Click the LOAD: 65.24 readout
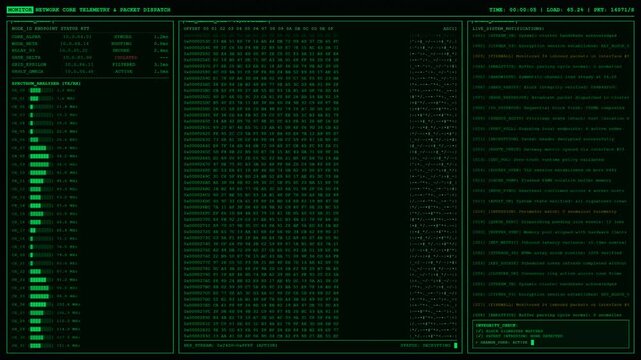 pyautogui.click(x=565, y=10)
